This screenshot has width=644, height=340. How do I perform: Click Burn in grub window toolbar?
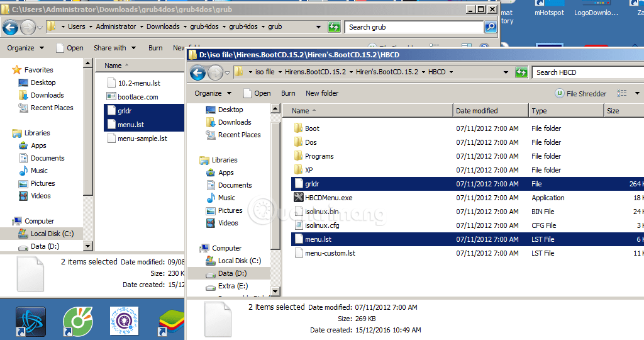tap(155, 48)
